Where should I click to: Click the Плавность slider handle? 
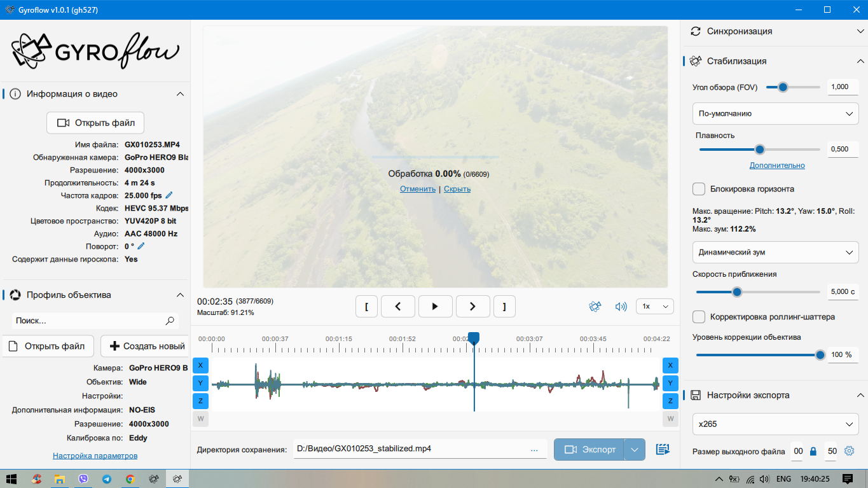click(x=760, y=149)
